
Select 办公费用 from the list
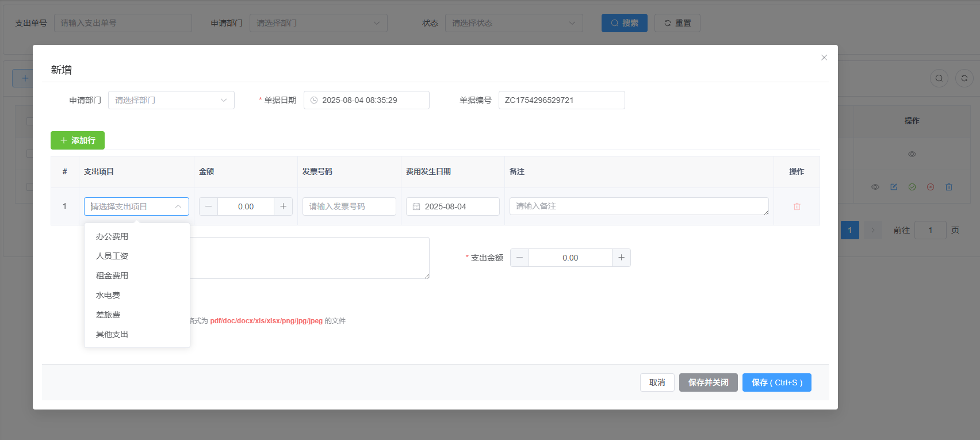pos(112,236)
